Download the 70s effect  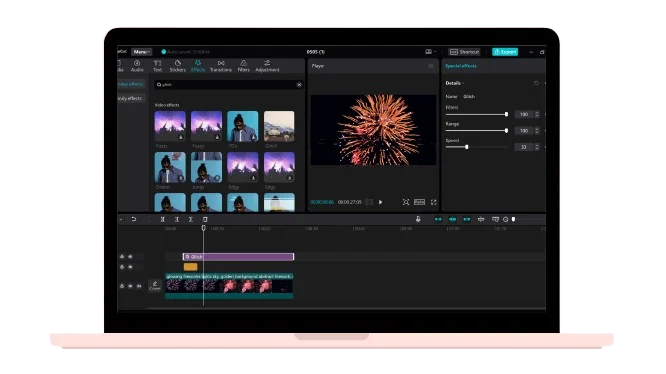253,137
